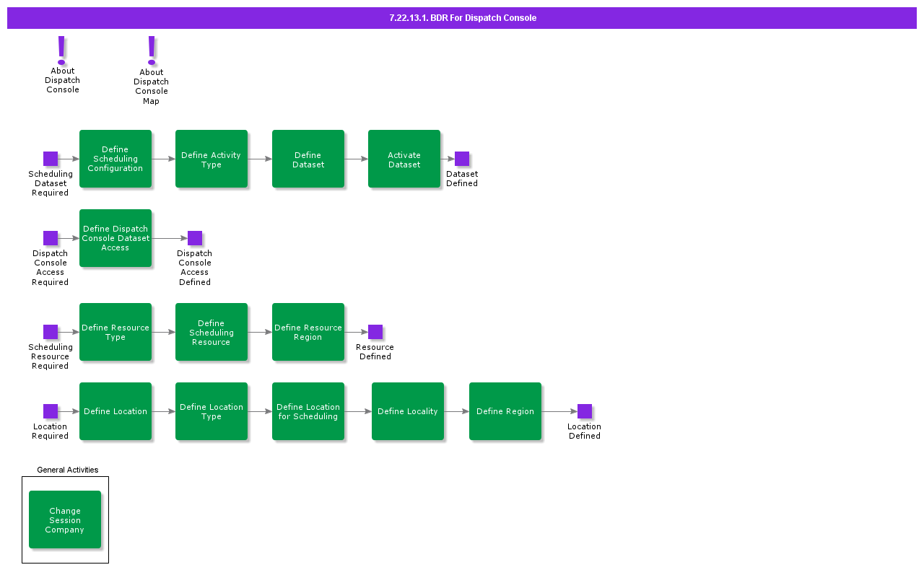Click the Scheduling Resource Required start square
Viewport: 924px width, 570px height.
click(x=51, y=332)
